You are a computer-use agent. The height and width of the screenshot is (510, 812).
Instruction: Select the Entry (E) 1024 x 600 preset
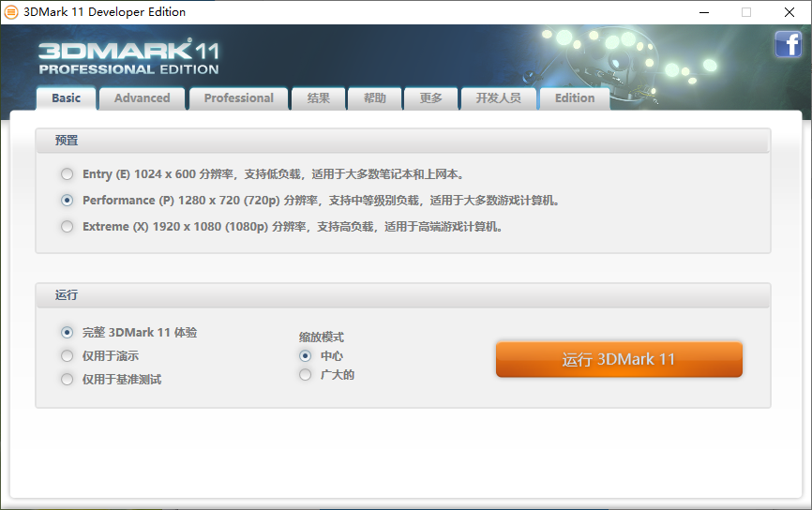pyautogui.click(x=67, y=174)
